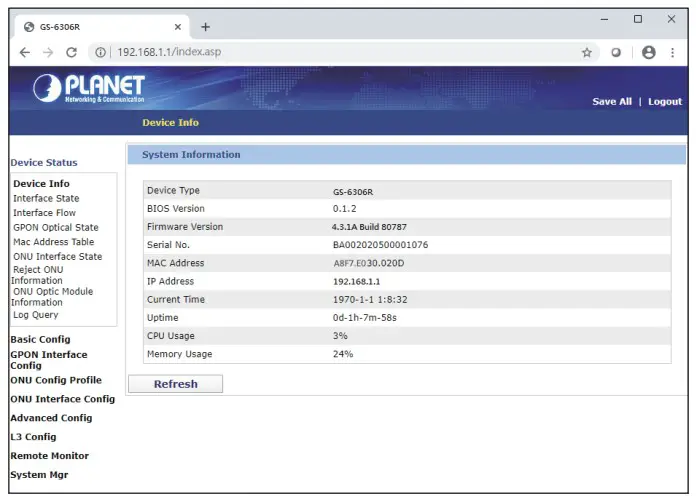Image resolution: width=696 pixels, height=500 pixels.
Task: Open Interface Flow page
Action: (44, 213)
